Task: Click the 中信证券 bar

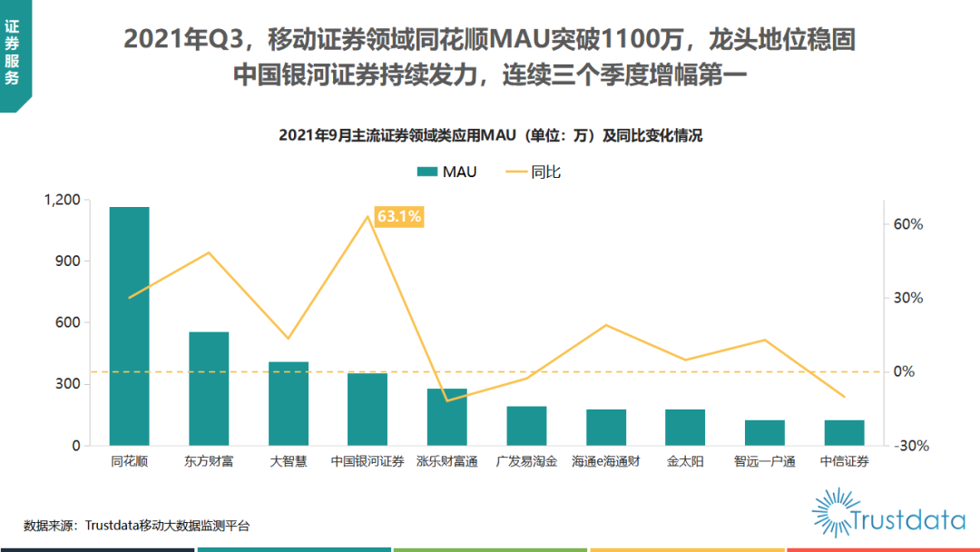Action: point(844,433)
